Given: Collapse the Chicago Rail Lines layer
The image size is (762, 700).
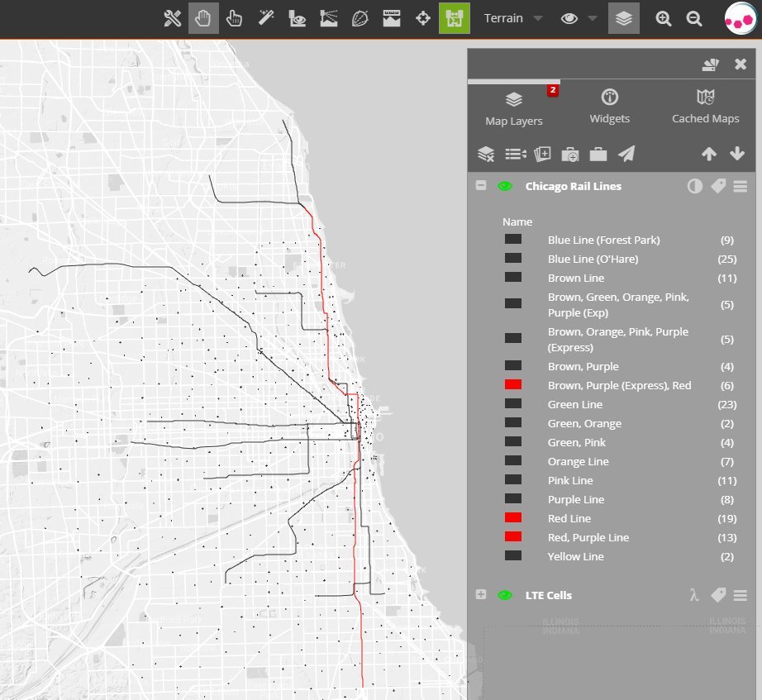Looking at the screenshot, I should click(x=481, y=186).
